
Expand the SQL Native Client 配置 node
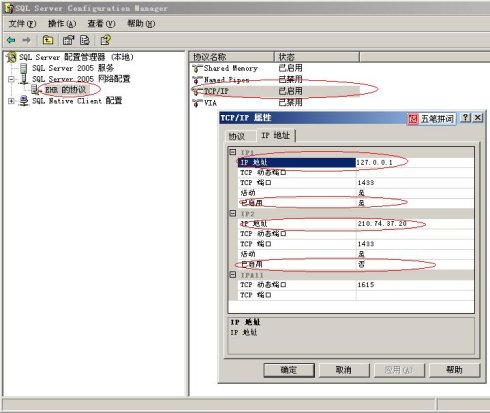pyautogui.click(x=11, y=101)
